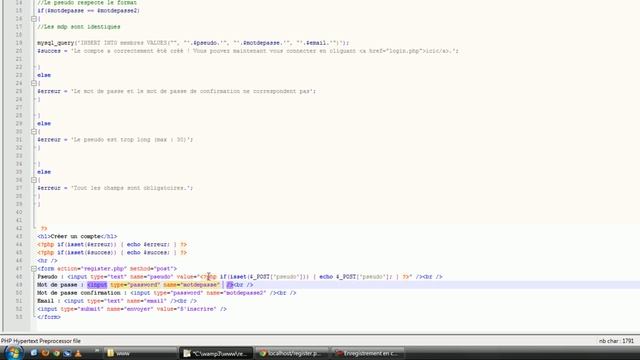Collapse fold marker on line 36
Image resolution: width=640 pixels, height=360 pixels.
pos(34,180)
